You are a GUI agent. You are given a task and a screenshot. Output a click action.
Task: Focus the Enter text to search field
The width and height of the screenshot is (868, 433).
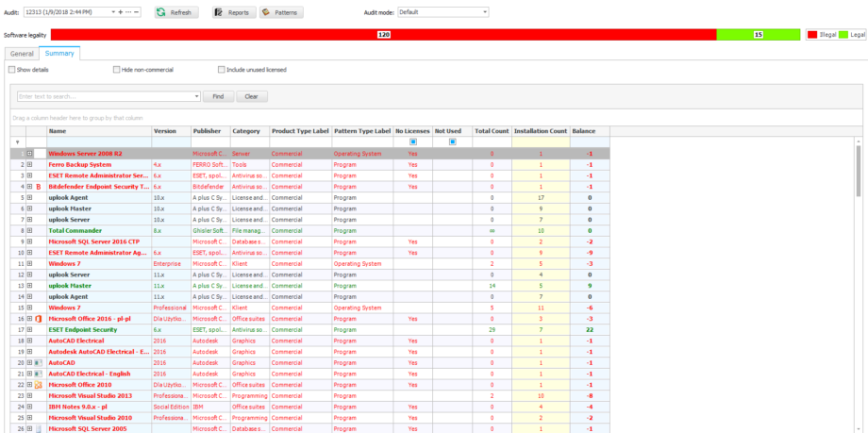[105, 96]
